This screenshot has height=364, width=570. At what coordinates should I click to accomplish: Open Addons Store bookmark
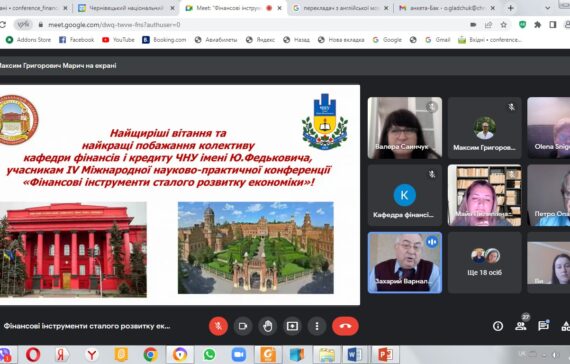pos(28,40)
